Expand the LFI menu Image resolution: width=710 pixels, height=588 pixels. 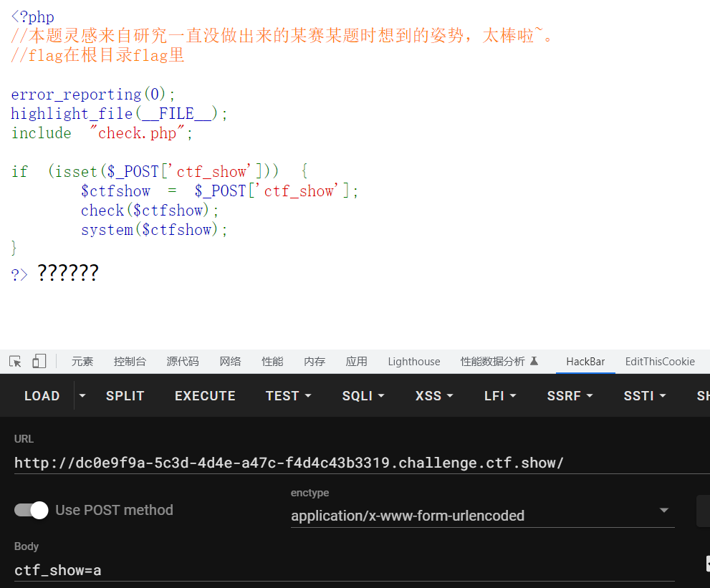pos(499,395)
